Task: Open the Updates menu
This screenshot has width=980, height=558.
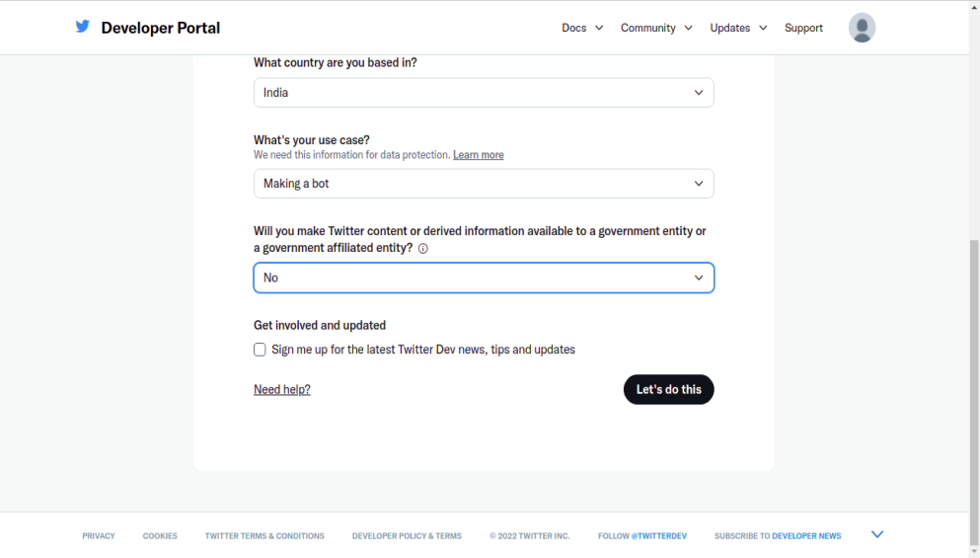Action: click(738, 28)
